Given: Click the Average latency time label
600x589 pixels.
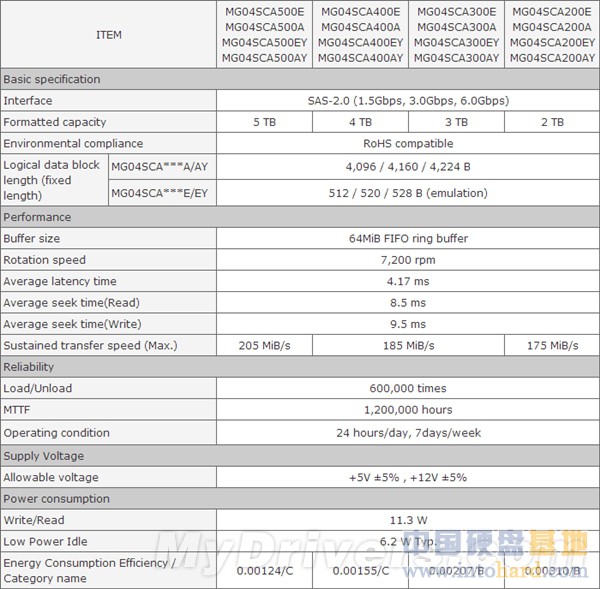Looking at the screenshot, I should tap(60, 281).
